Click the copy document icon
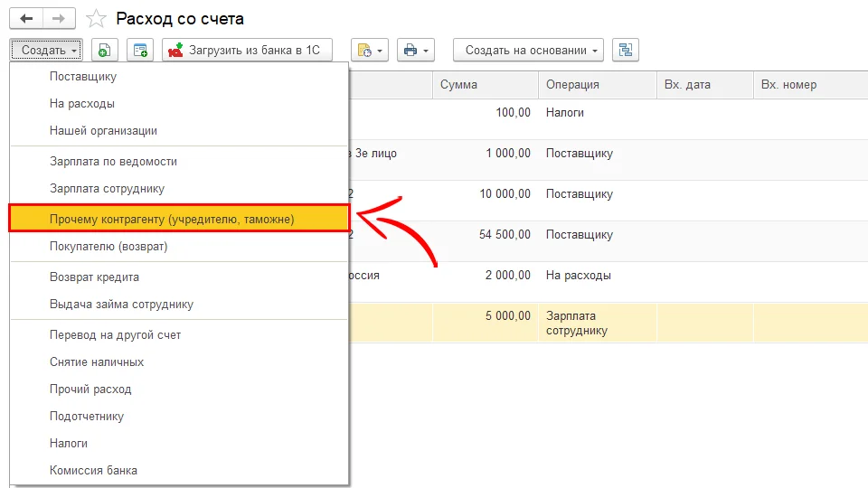 click(x=105, y=51)
